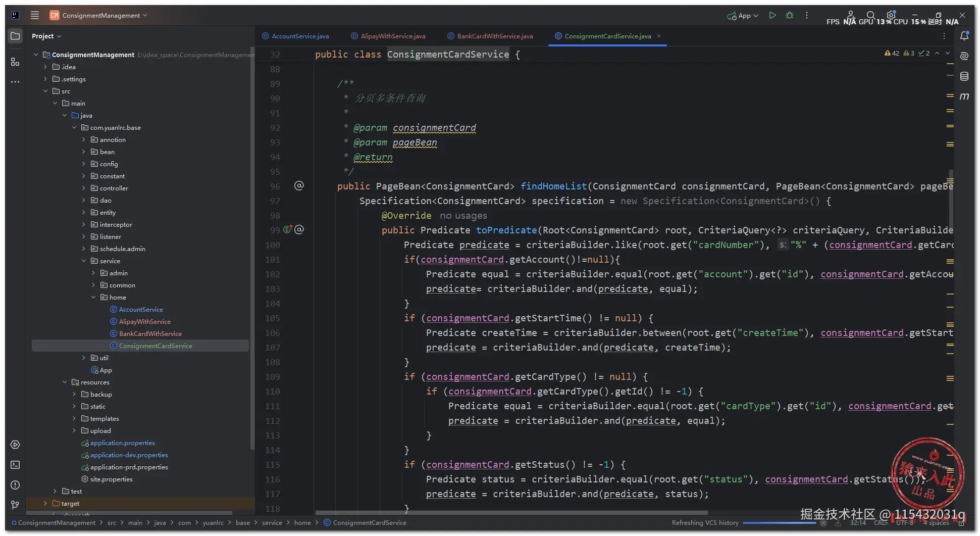This screenshot has width=980, height=536.
Task: Open the Project view mode dropdown
Action: (46, 36)
